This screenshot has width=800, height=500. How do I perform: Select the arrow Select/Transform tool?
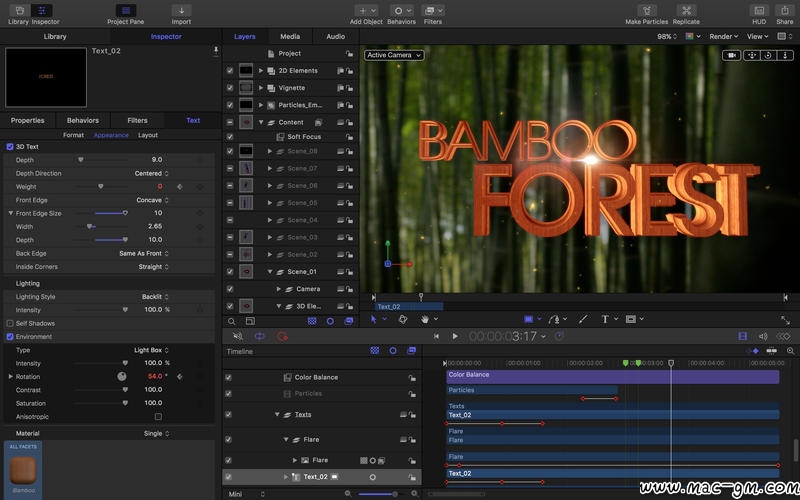coord(373,319)
